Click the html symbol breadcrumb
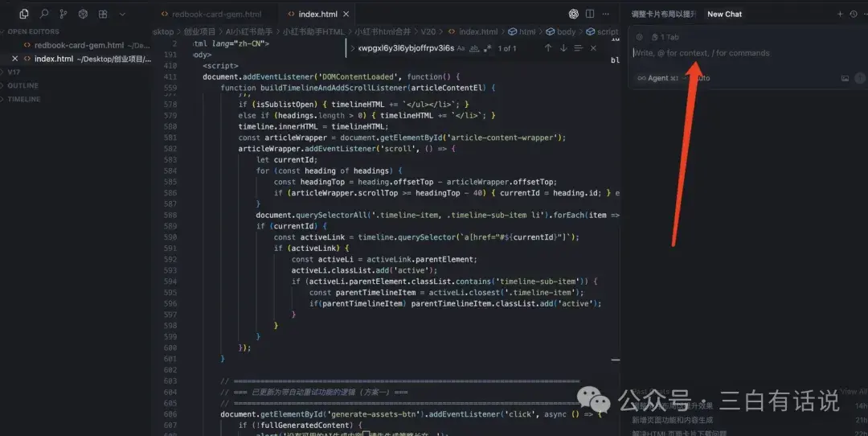The height and width of the screenshot is (436, 868). tap(522, 31)
